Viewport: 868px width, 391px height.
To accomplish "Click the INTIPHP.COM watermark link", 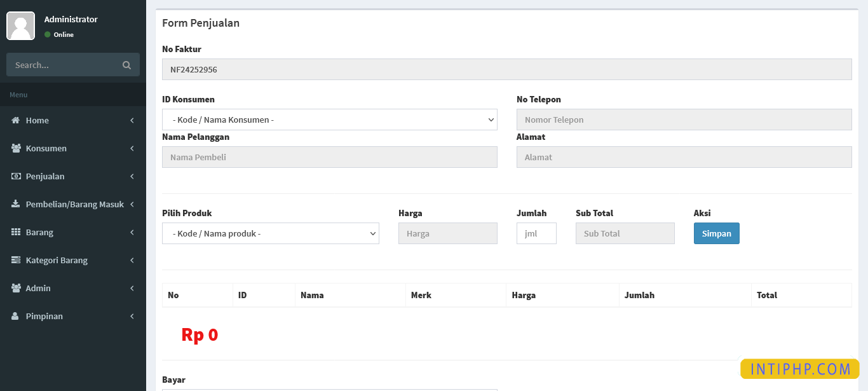I will click(x=799, y=369).
